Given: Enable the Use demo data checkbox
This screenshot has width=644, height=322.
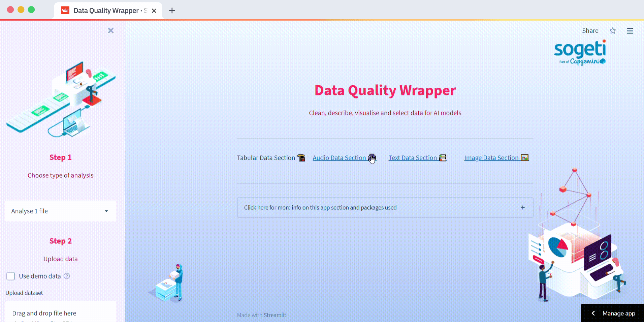Looking at the screenshot, I should [10, 276].
